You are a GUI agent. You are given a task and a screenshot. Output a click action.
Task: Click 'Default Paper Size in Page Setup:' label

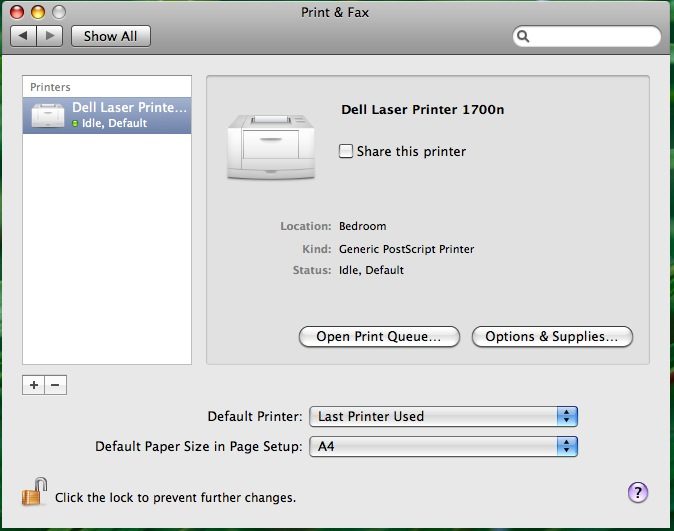199,446
